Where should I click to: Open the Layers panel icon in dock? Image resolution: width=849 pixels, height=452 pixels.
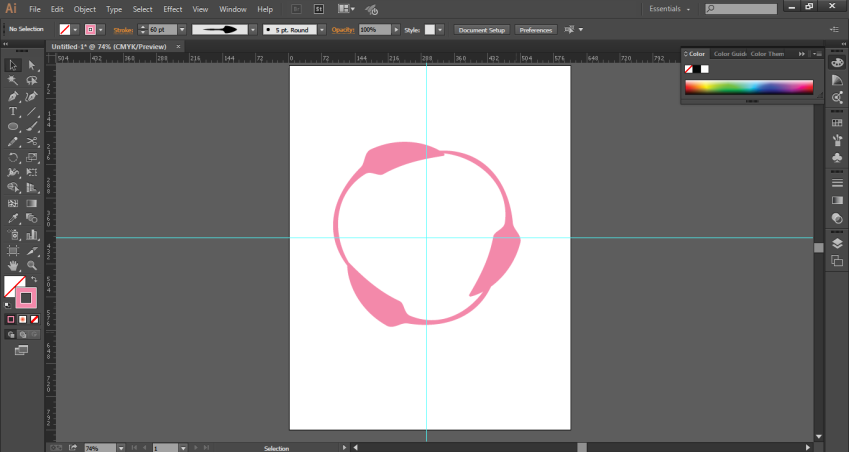pyautogui.click(x=837, y=243)
